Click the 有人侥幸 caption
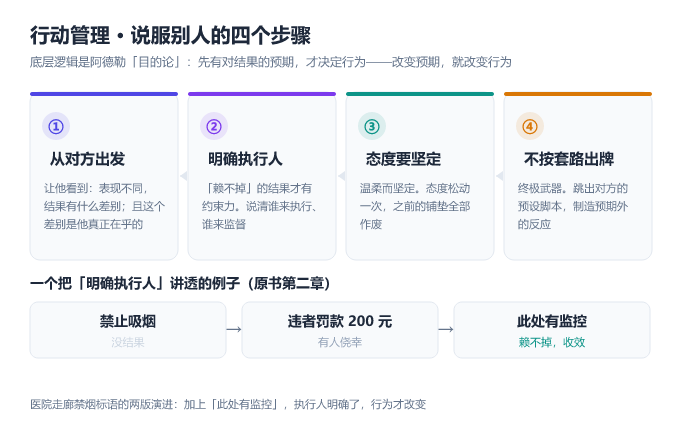The width and height of the screenshot is (680, 430). tap(340, 342)
